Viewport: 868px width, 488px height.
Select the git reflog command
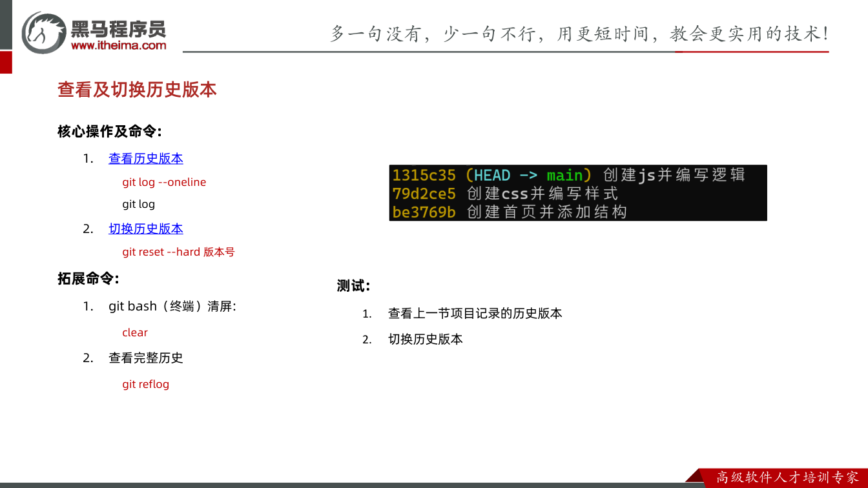tap(146, 384)
